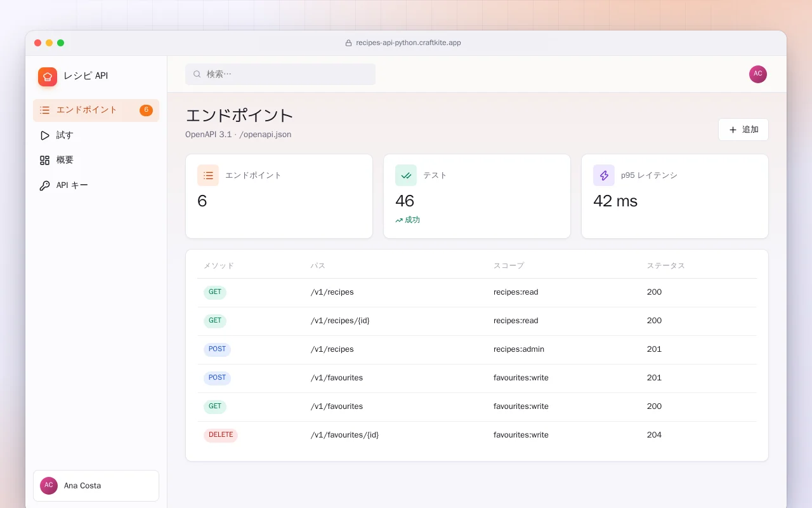The width and height of the screenshot is (812, 508).
Task: Click the レシピ API app title
Action: coord(86,76)
